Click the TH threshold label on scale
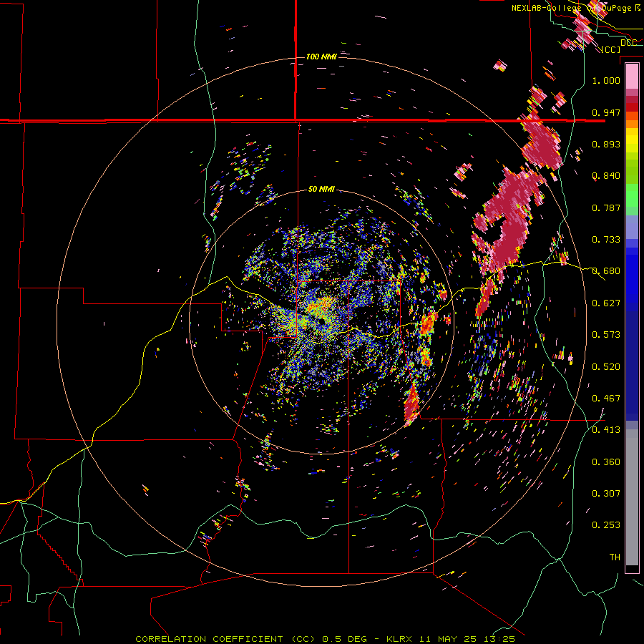 tap(615, 557)
